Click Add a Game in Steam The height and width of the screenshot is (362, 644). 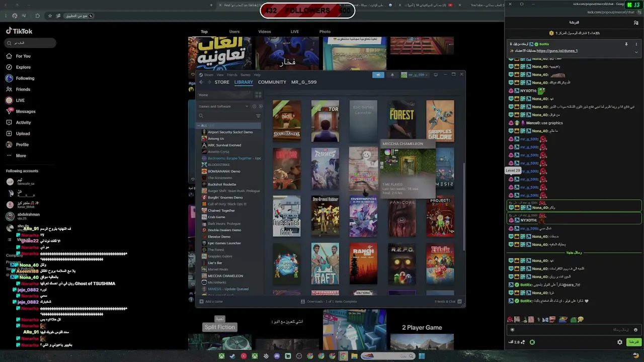[x=211, y=302]
